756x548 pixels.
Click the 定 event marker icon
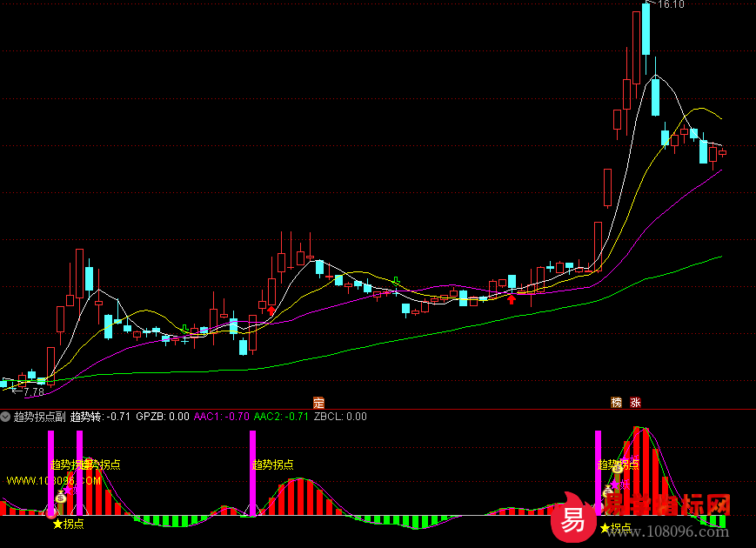coord(318,403)
